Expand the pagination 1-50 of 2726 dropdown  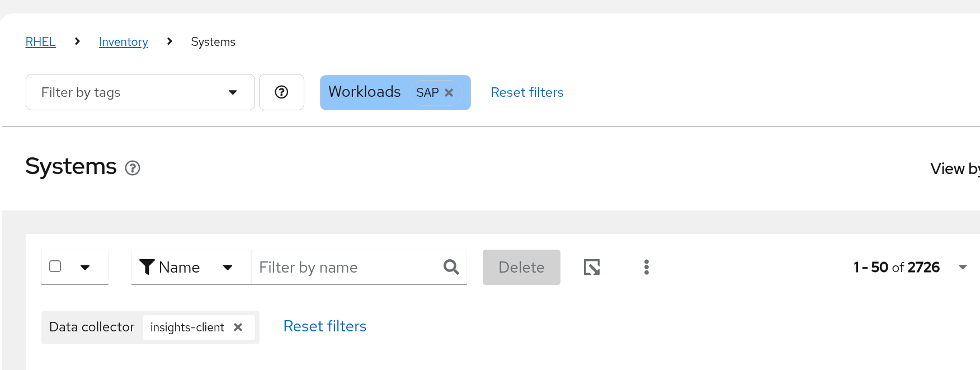click(x=962, y=268)
